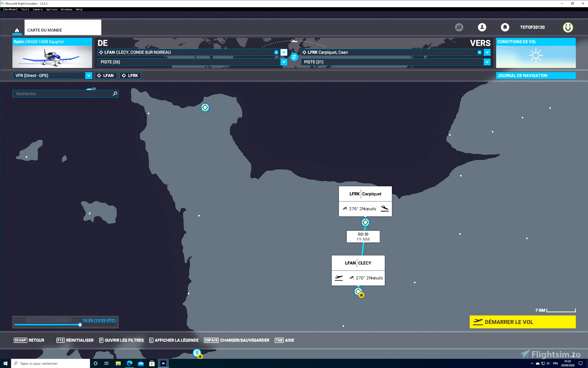Click the search magnifier icon
Image resolution: width=588 pixels, height=368 pixels.
[115, 93]
